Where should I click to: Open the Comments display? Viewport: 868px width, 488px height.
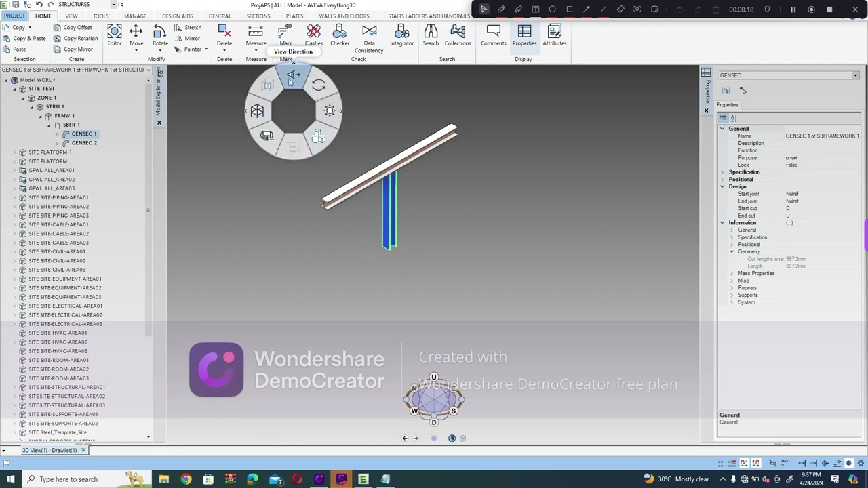493,36
